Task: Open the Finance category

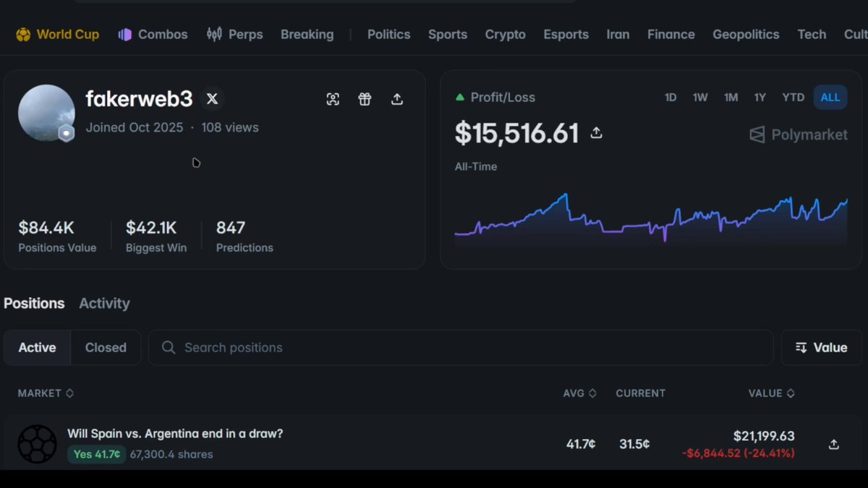Action: click(x=671, y=35)
